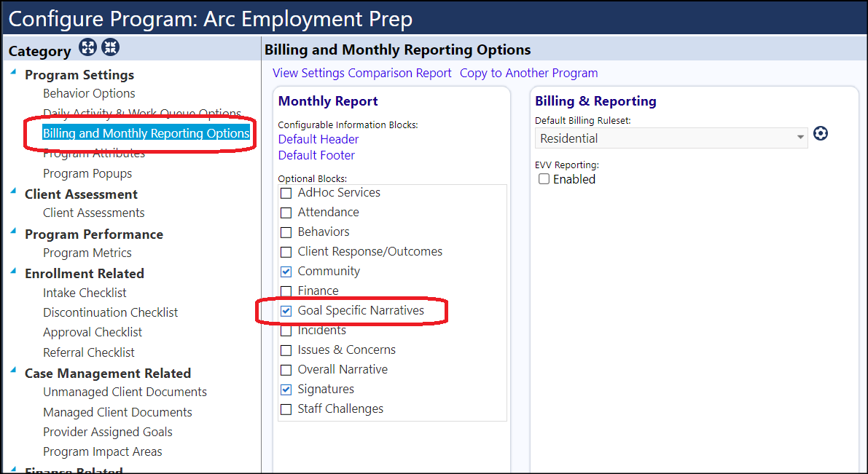
Task: Click the expand all categories icon
Action: tap(87, 47)
